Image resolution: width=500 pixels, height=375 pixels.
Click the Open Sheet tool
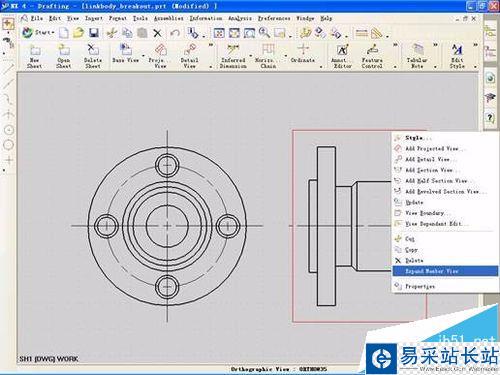click(63, 57)
